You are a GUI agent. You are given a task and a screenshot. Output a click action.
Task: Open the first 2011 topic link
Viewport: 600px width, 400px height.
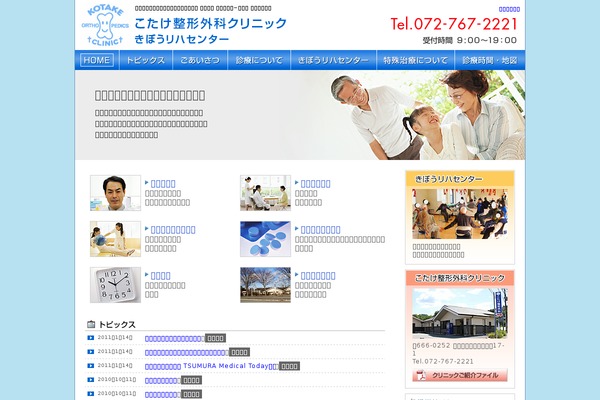[174, 338]
